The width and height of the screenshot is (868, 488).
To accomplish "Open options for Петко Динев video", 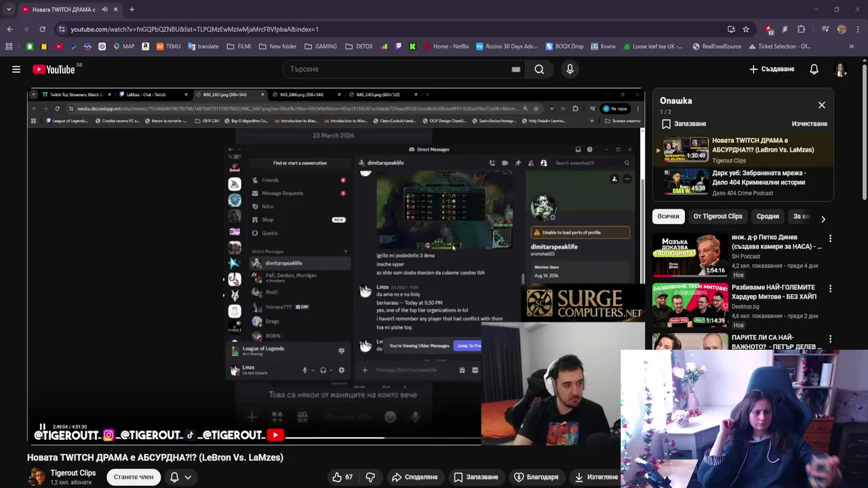I will pyautogui.click(x=830, y=239).
